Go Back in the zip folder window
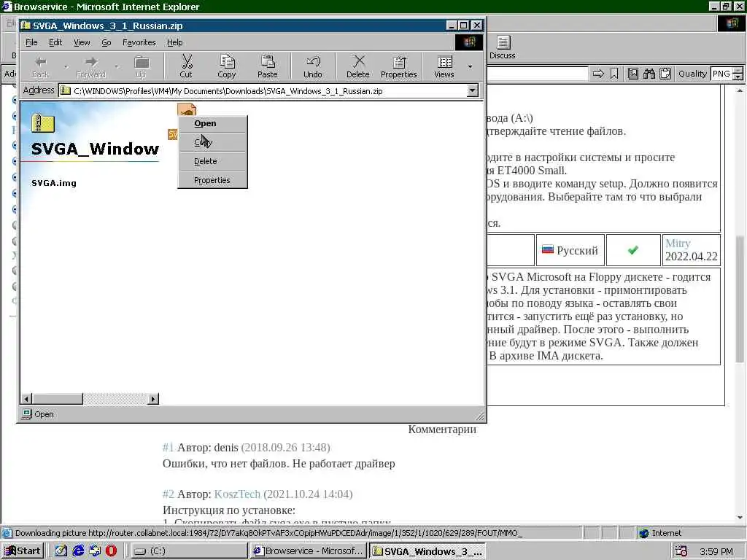The width and height of the screenshot is (747, 560). coord(41,66)
